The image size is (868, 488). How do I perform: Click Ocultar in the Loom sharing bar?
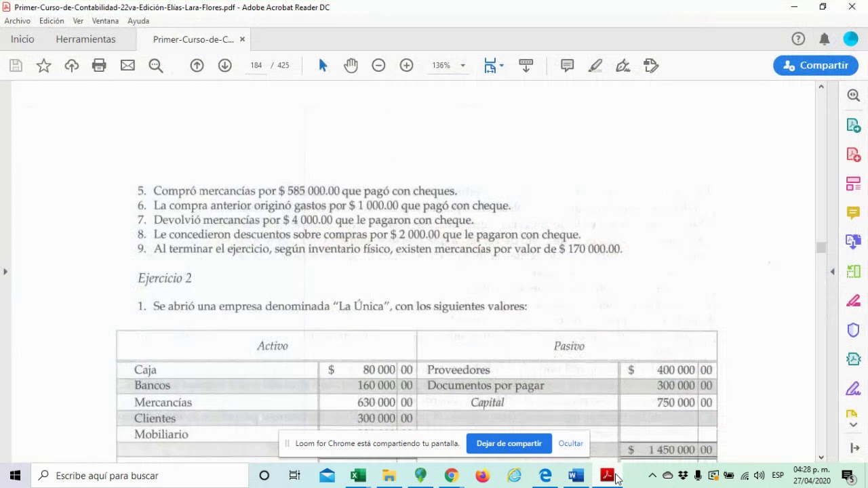pyautogui.click(x=570, y=443)
